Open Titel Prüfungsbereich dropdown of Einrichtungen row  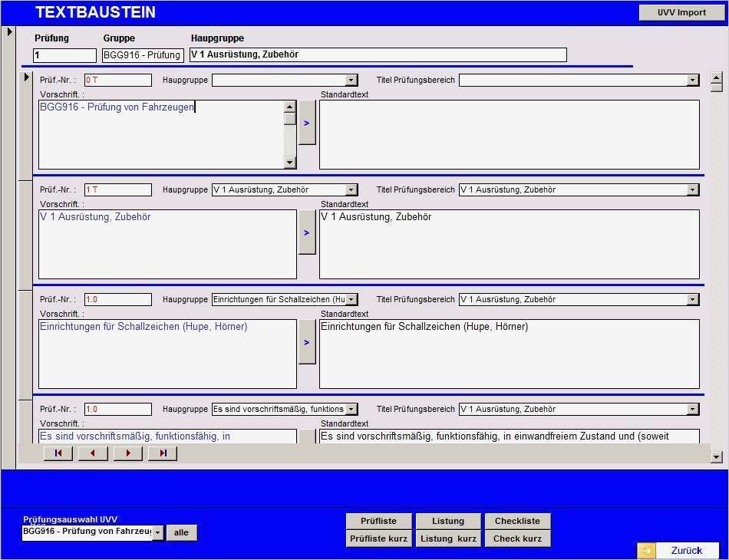pos(693,299)
